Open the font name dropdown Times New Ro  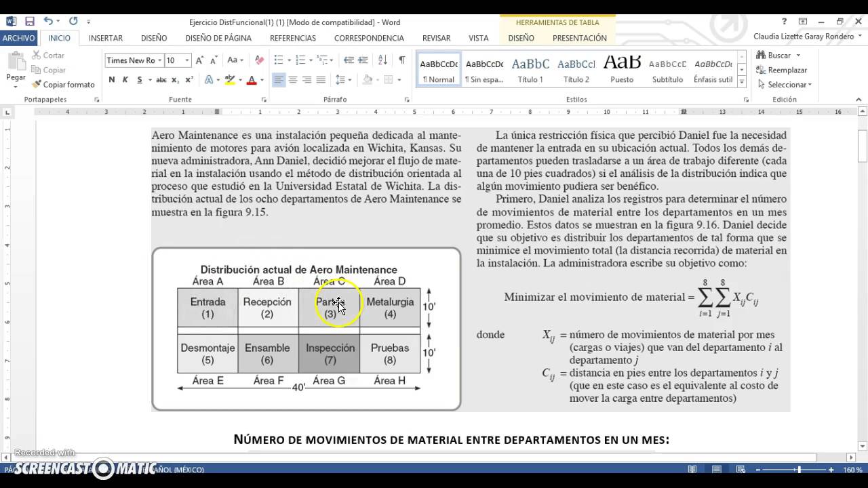click(160, 60)
